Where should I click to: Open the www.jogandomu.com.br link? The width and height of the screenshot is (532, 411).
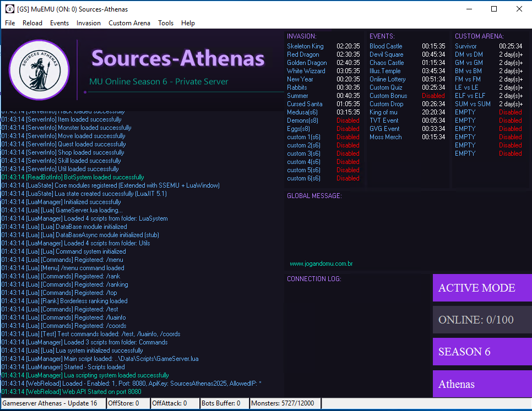[x=321, y=264]
